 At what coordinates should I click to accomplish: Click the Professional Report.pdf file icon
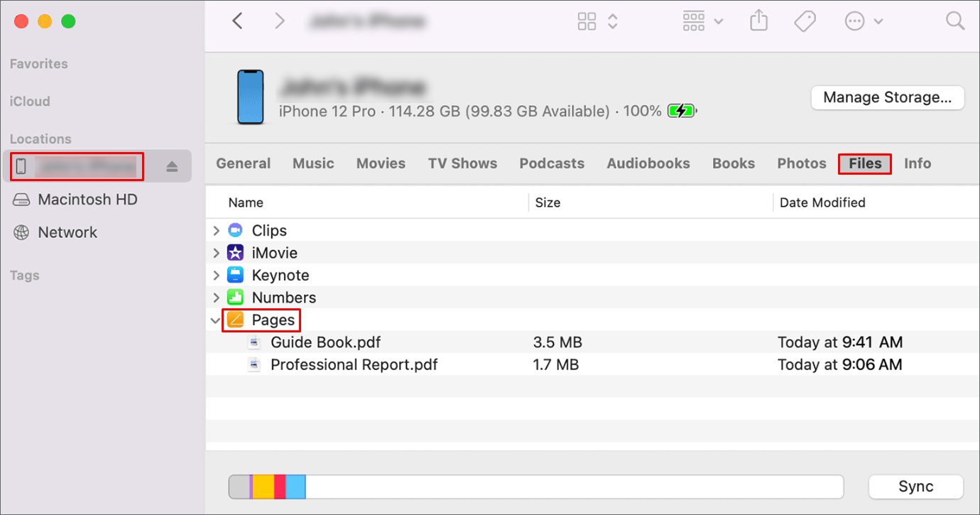[x=254, y=365]
